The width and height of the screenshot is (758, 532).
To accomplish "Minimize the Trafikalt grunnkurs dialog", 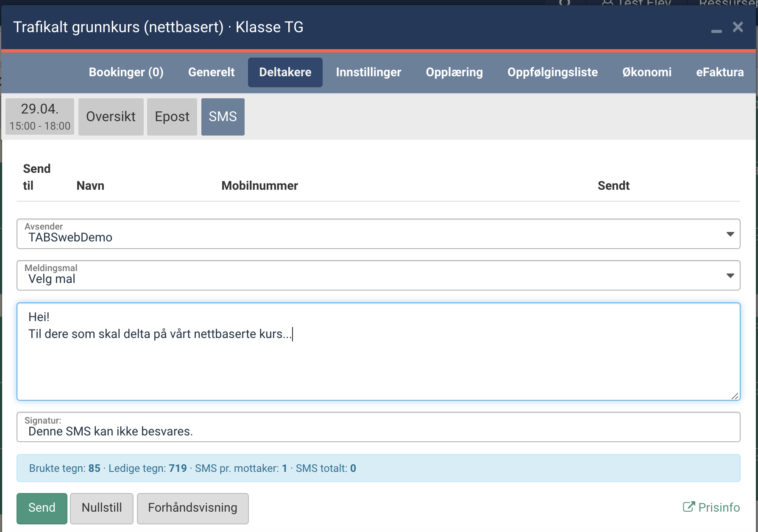I will click(x=716, y=30).
